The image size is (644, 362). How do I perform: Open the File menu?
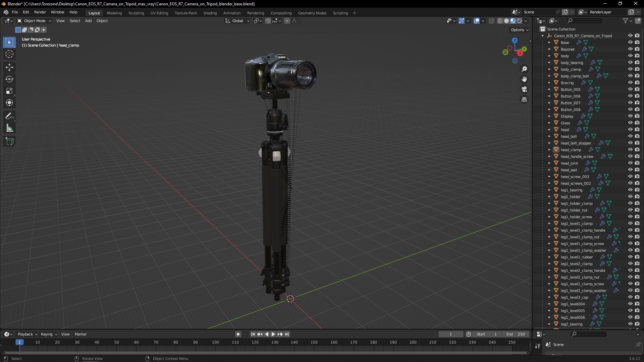(15, 12)
